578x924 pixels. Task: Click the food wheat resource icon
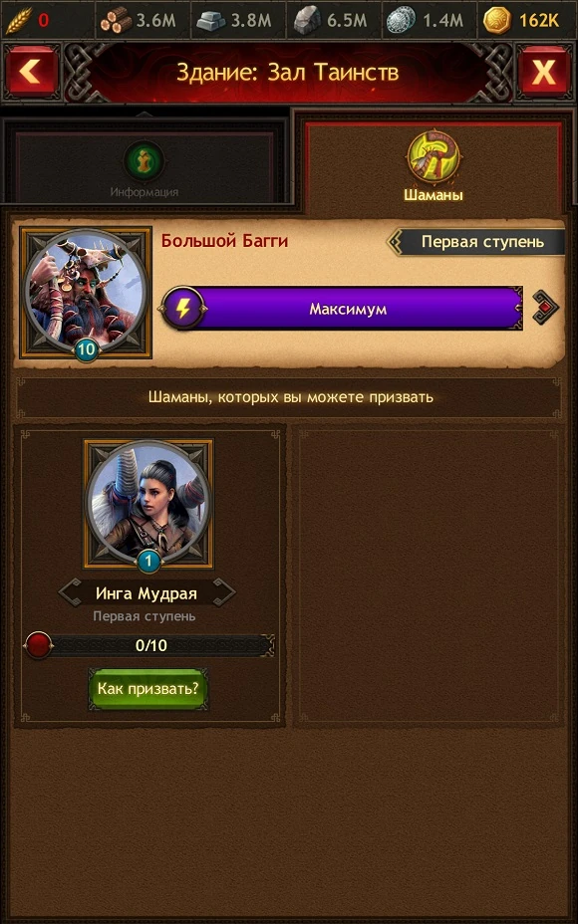coord(19,21)
